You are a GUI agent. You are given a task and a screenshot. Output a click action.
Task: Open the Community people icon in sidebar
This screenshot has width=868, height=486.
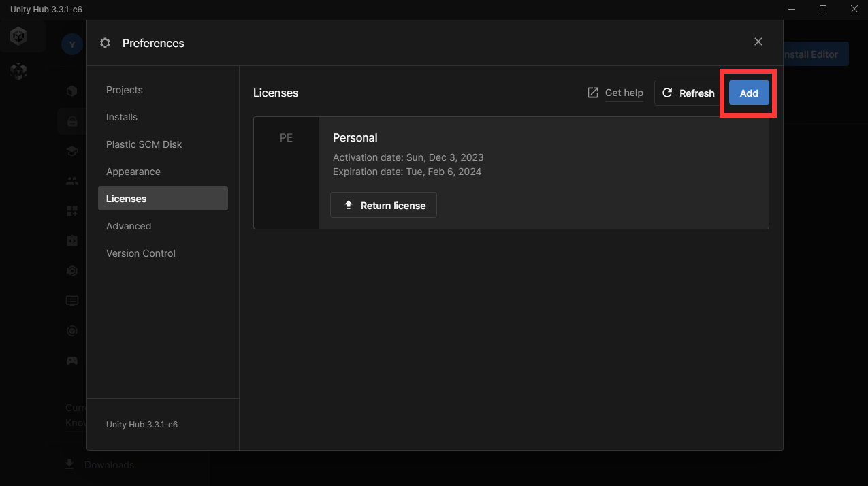(x=71, y=181)
